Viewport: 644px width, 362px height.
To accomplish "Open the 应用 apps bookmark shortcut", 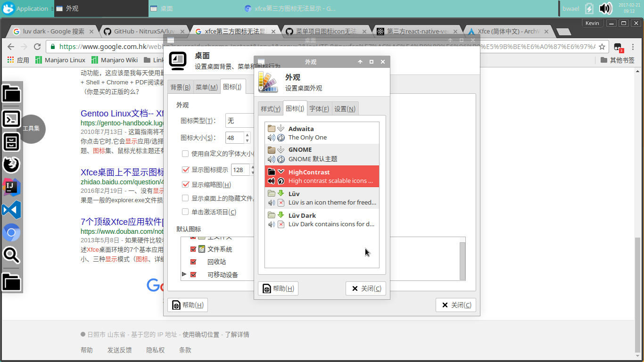I will [x=18, y=60].
